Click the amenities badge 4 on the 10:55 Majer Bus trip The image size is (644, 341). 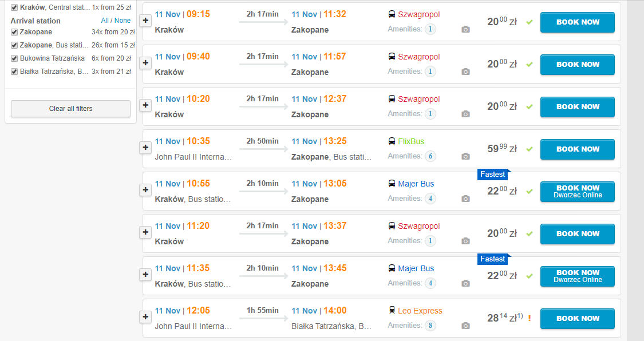[x=430, y=199]
